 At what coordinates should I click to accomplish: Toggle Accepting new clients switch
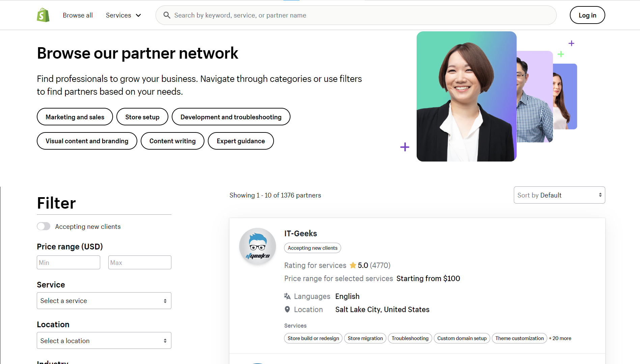click(44, 226)
